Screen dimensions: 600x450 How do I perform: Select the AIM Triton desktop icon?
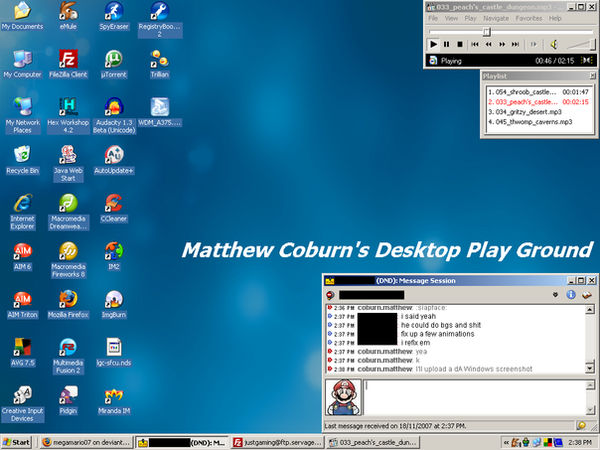[23, 304]
